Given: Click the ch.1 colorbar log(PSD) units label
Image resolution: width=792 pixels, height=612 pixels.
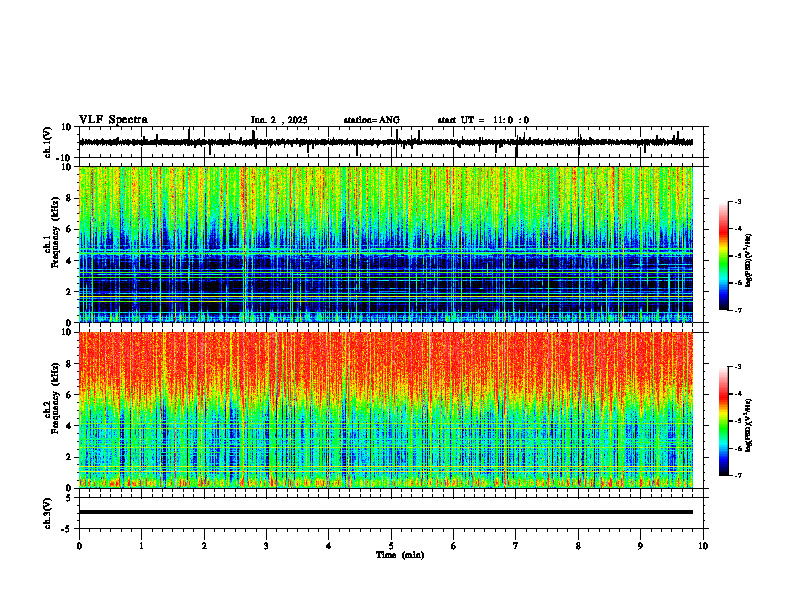Looking at the screenshot, I should click(x=749, y=260).
